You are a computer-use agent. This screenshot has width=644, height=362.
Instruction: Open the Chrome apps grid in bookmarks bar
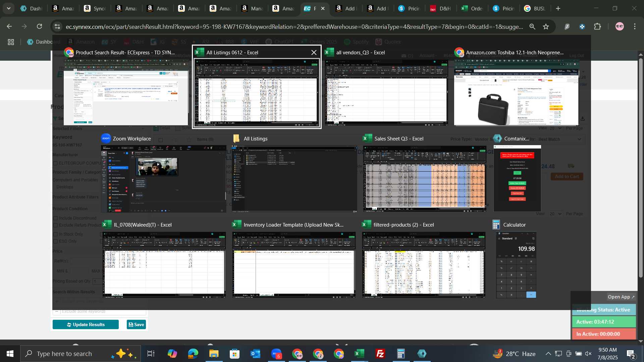click(11, 42)
